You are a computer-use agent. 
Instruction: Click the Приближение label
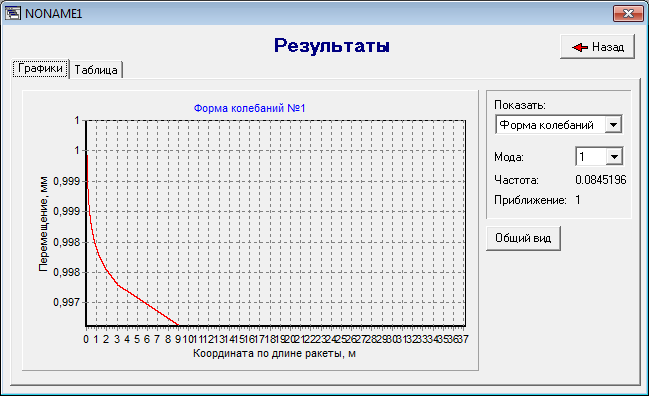[530, 200]
